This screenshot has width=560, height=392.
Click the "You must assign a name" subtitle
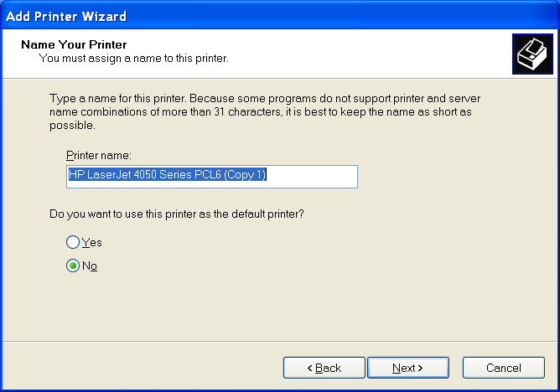[x=134, y=59]
